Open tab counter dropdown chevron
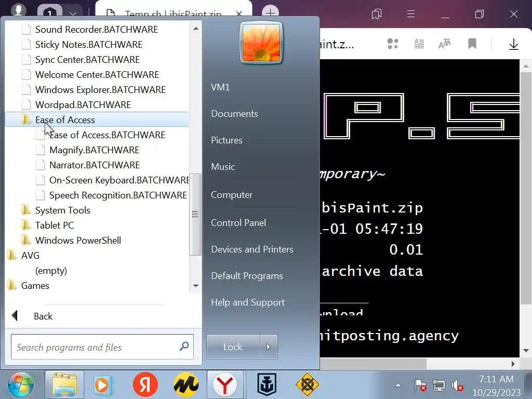This screenshot has height=399, width=532. pyautogui.click(x=73, y=14)
